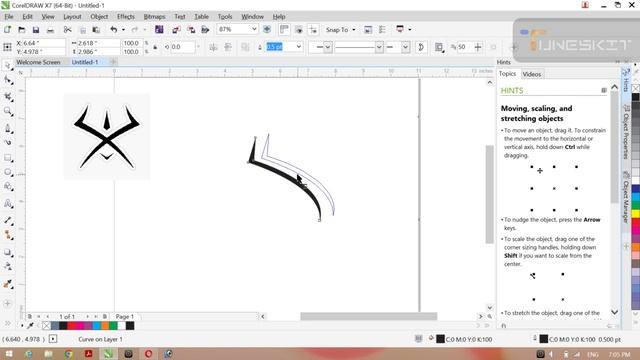The height and width of the screenshot is (360, 640).
Task: Select the Zoom tool magnifier
Action: [x=7, y=111]
